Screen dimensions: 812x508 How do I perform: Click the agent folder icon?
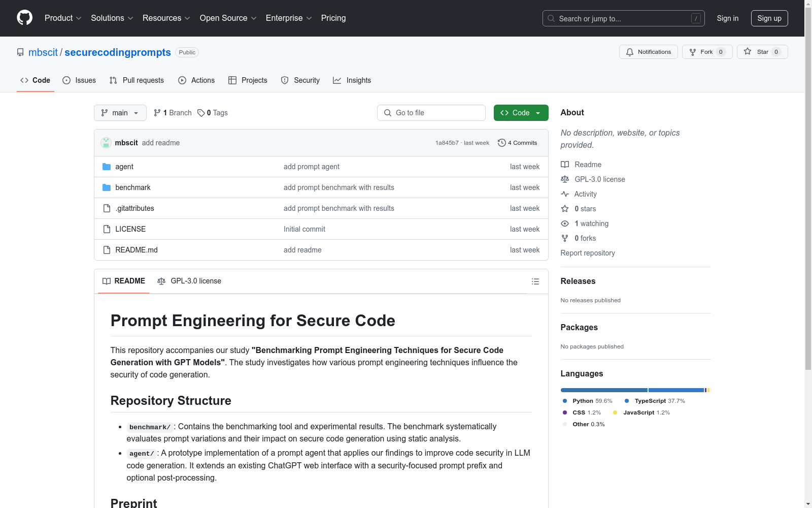(107, 167)
